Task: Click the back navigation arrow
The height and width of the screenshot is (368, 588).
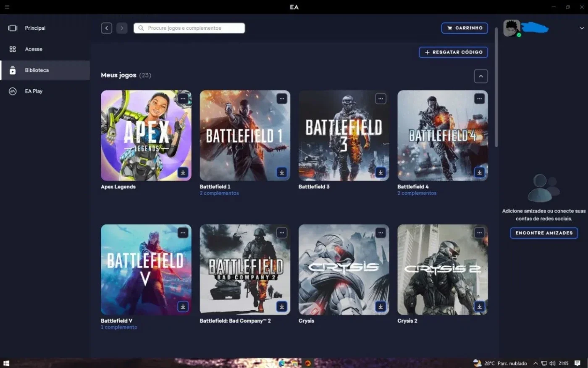Action: click(x=107, y=28)
